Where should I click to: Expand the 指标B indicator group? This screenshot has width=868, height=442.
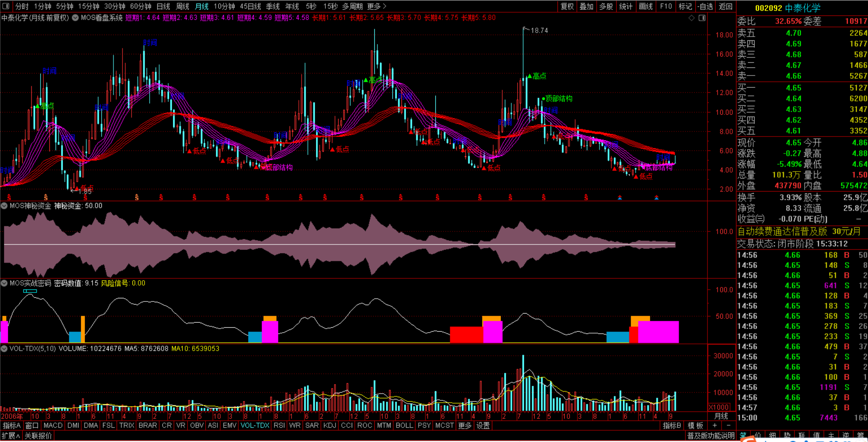(672, 426)
